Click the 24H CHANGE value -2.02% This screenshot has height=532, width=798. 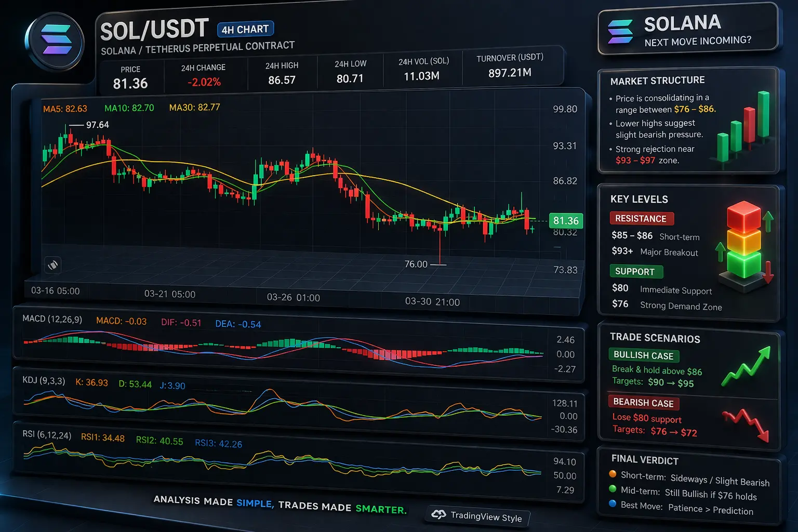[x=204, y=82]
